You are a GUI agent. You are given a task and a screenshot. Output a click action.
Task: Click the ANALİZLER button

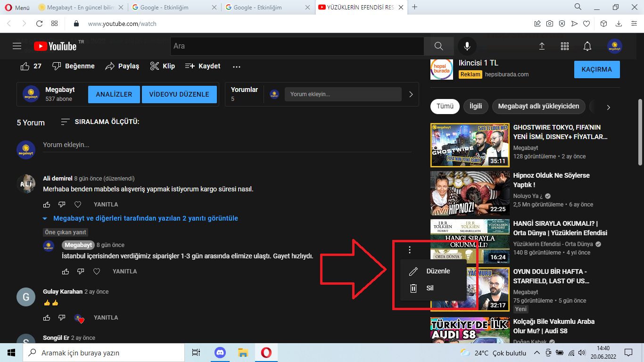pos(114,94)
